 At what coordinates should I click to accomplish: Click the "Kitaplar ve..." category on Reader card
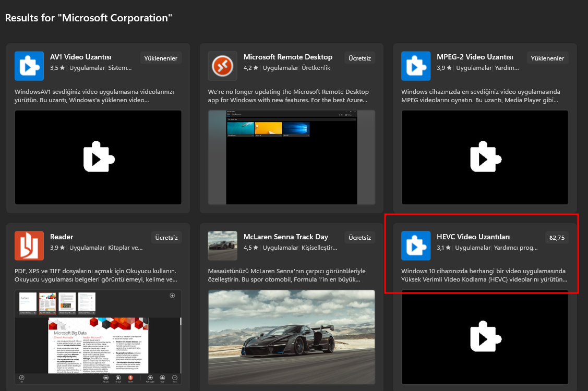pos(125,248)
